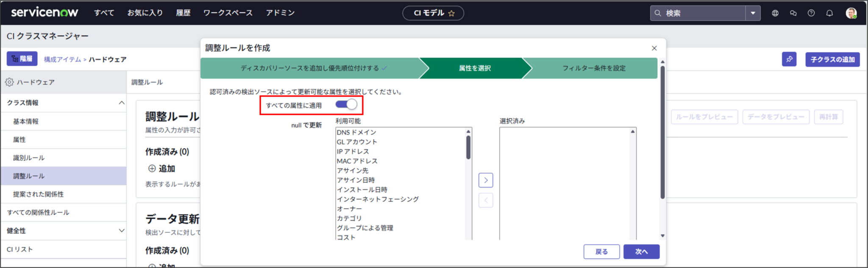Click the plus icon next to 追加
The height and width of the screenshot is (268, 868).
(152, 168)
